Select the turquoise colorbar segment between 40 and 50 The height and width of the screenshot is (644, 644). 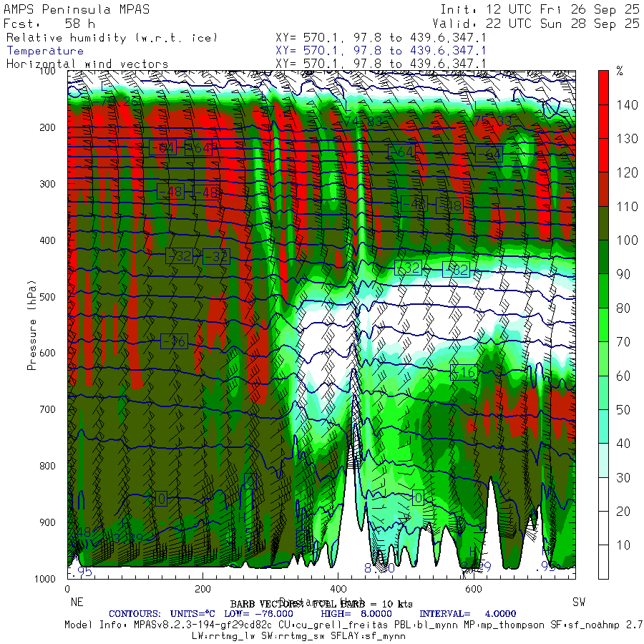pyautogui.click(x=603, y=426)
